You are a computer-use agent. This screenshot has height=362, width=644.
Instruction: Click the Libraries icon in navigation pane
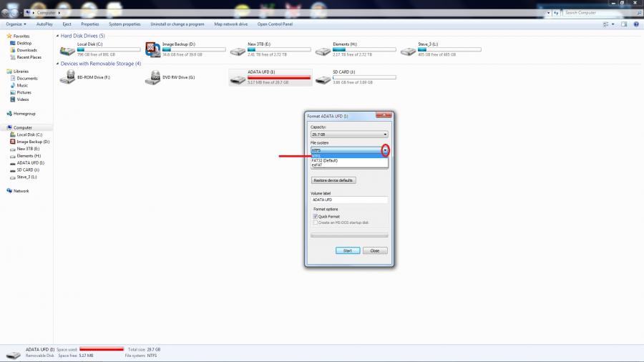point(9,72)
